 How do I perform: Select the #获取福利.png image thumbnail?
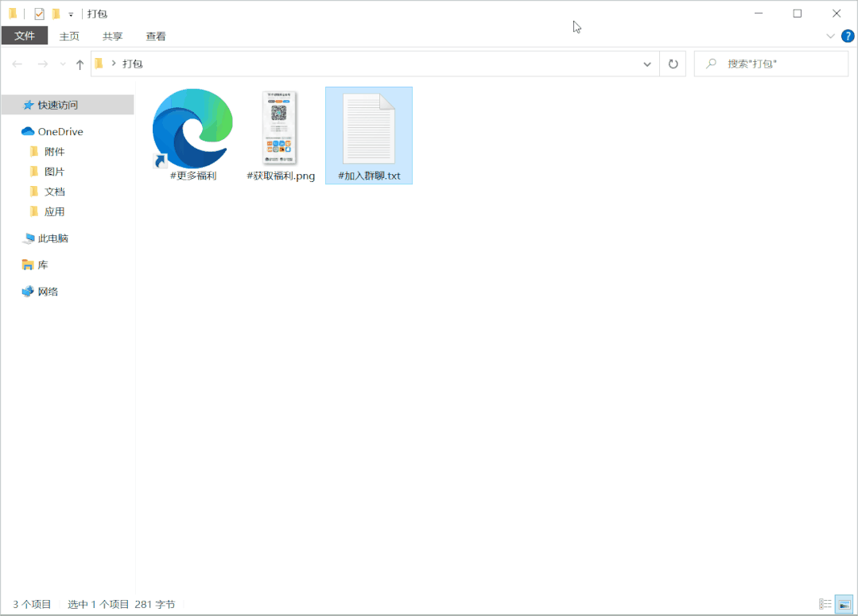(x=280, y=128)
